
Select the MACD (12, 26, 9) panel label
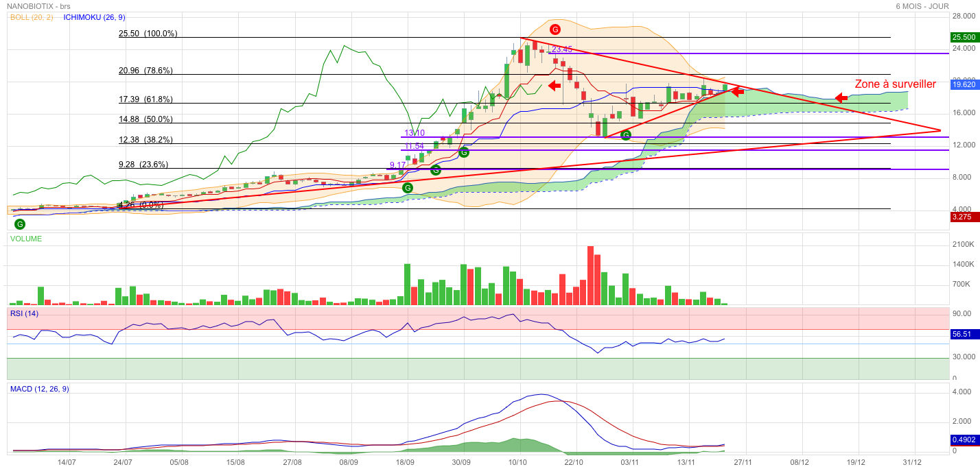39,389
